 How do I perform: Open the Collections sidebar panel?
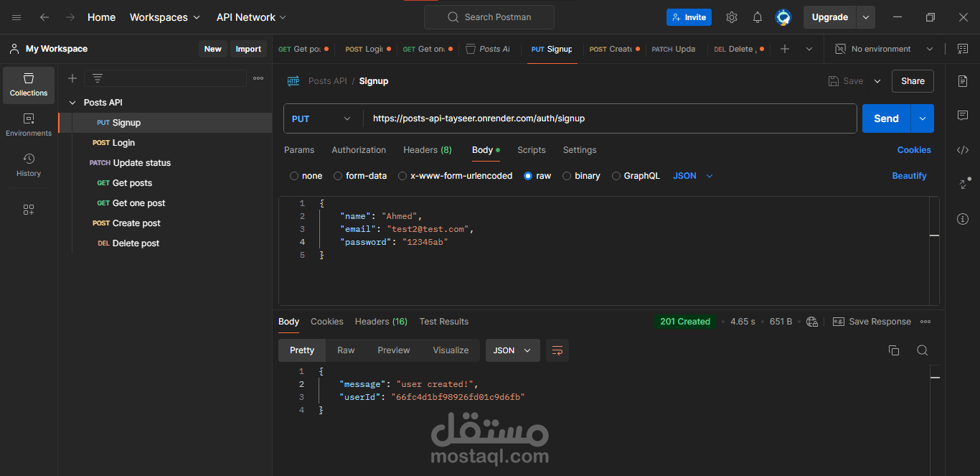pos(29,85)
